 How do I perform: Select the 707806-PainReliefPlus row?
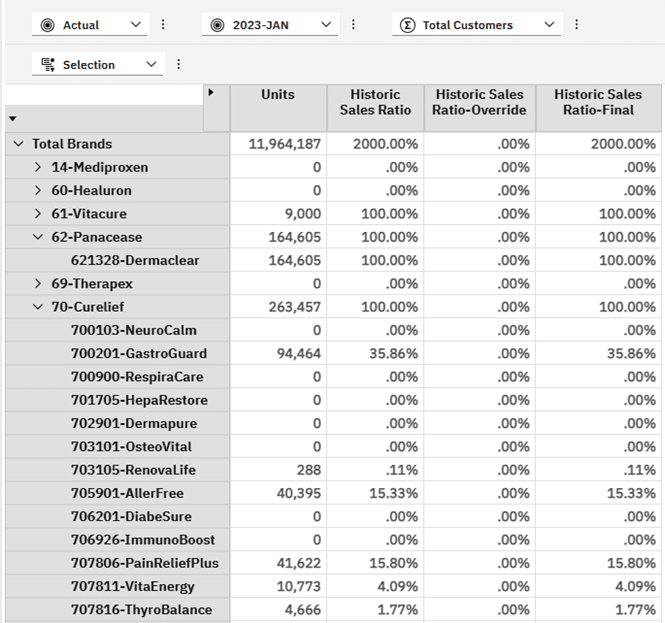pos(117,563)
